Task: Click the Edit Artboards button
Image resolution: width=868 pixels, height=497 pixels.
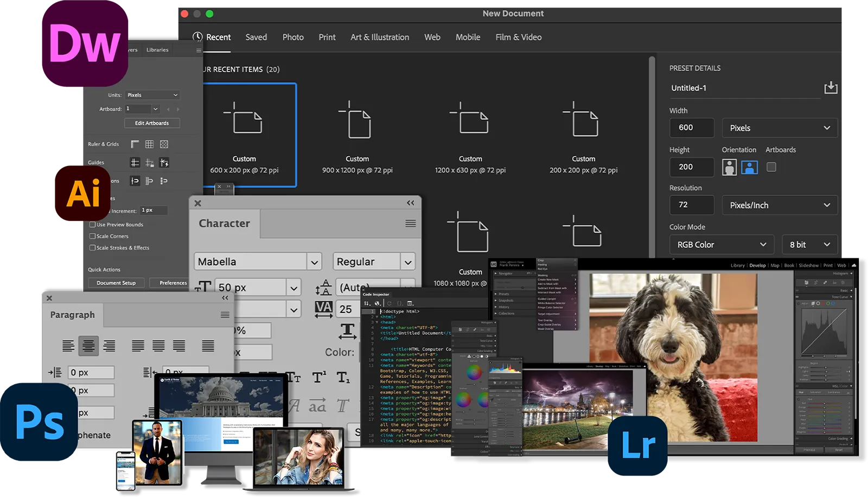Action: point(152,123)
